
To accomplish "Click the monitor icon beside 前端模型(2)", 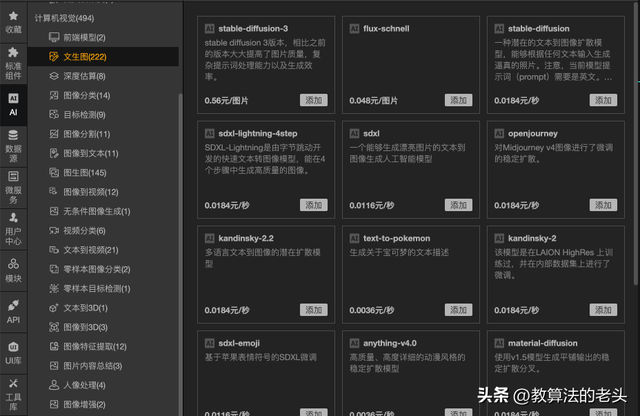I will (x=54, y=38).
